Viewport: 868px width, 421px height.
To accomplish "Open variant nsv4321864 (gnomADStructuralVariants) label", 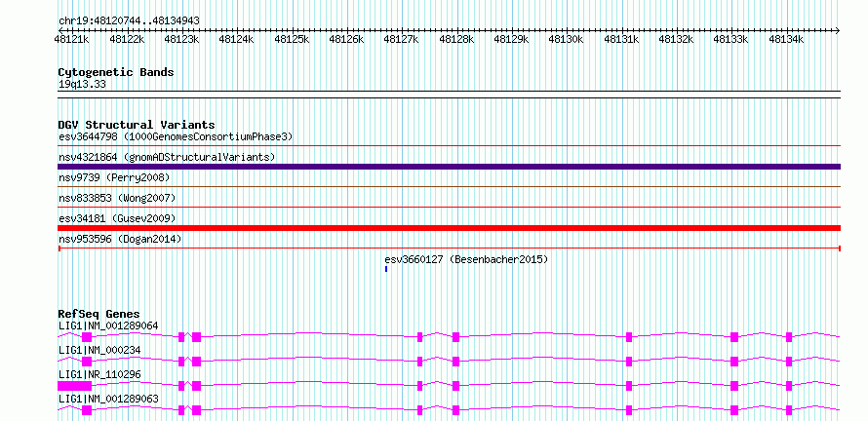I will [x=167, y=157].
